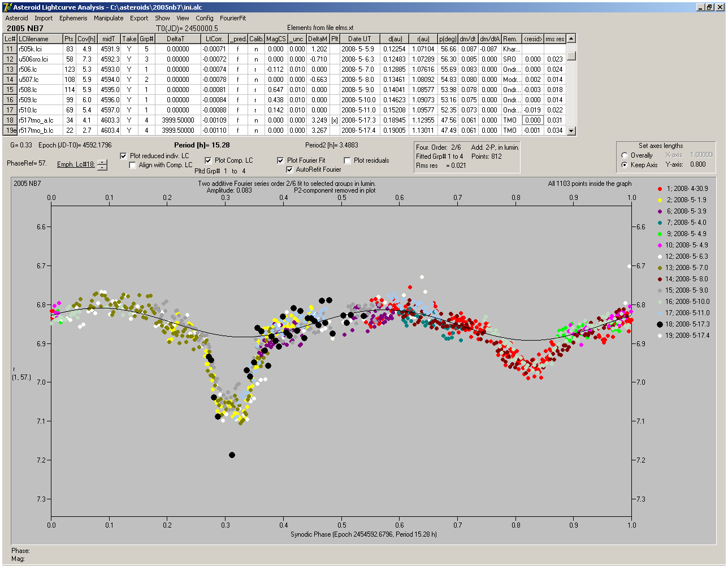Image resolution: width=728 pixels, height=566 pixels.
Task: Click olive legend dot for 13; 2008-5-7.0
Action: (660, 268)
